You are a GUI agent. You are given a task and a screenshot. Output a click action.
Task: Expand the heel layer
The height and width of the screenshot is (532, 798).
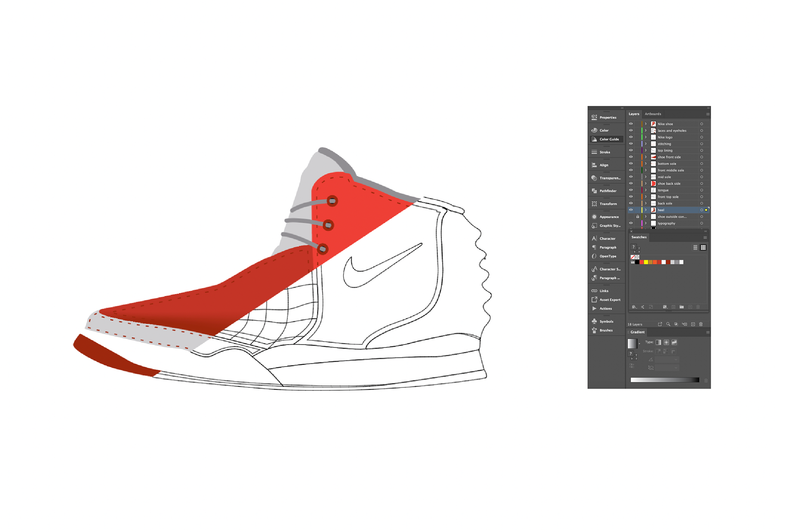pos(646,210)
